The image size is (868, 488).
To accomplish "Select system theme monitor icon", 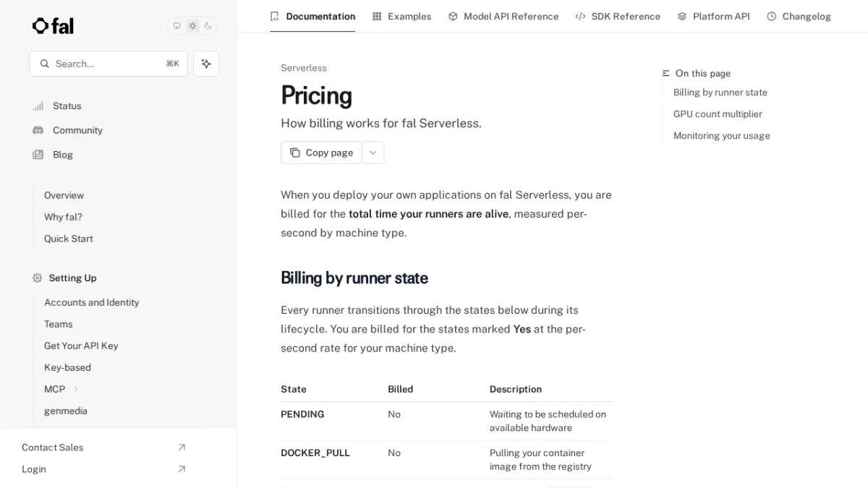I will pos(176,26).
